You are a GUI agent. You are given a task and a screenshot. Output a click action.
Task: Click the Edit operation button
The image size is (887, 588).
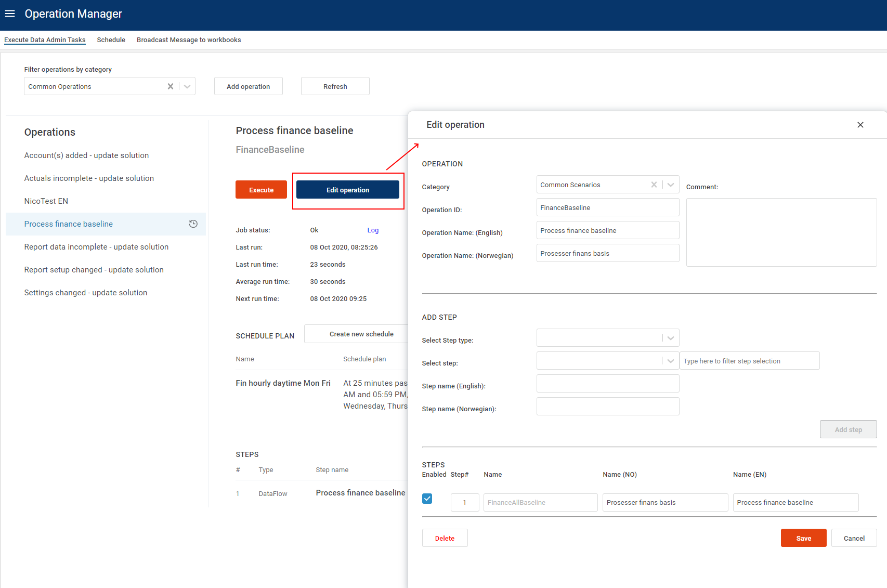(348, 189)
